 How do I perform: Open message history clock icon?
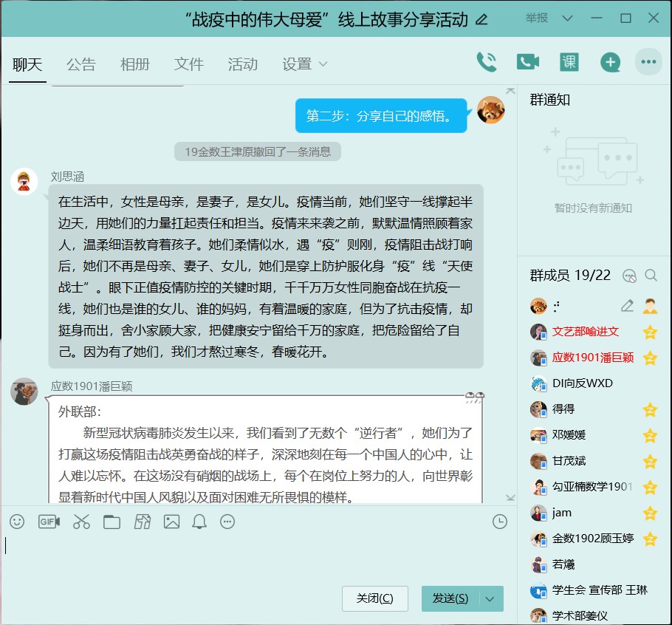click(x=500, y=522)
